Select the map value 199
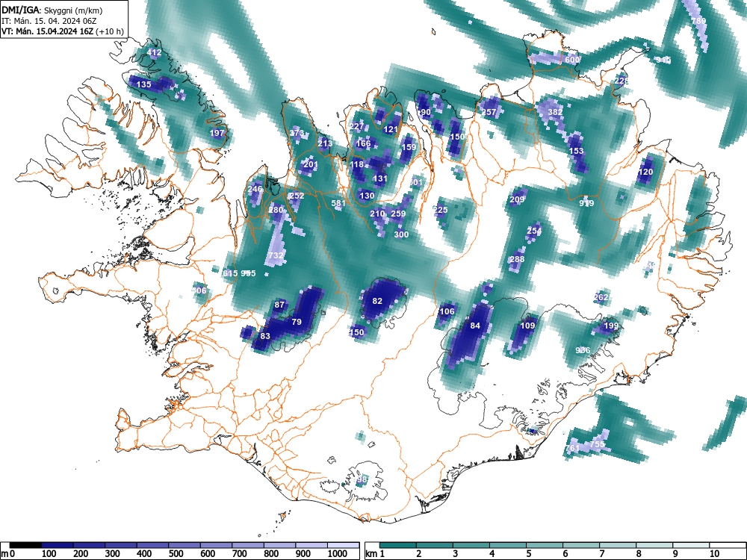The width and height of the screenshot is (747, 560). (x=611, y=326)
